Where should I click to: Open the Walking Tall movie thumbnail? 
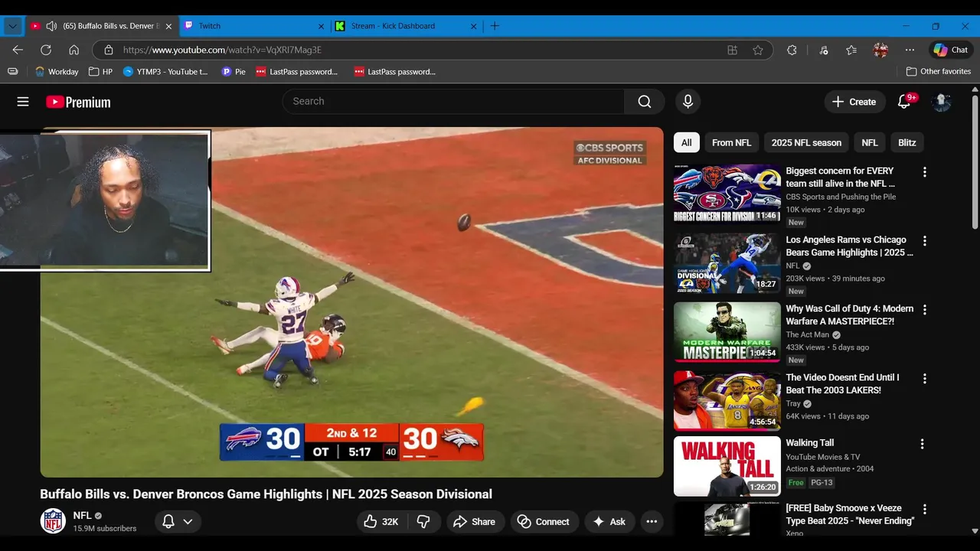point(727,466)
